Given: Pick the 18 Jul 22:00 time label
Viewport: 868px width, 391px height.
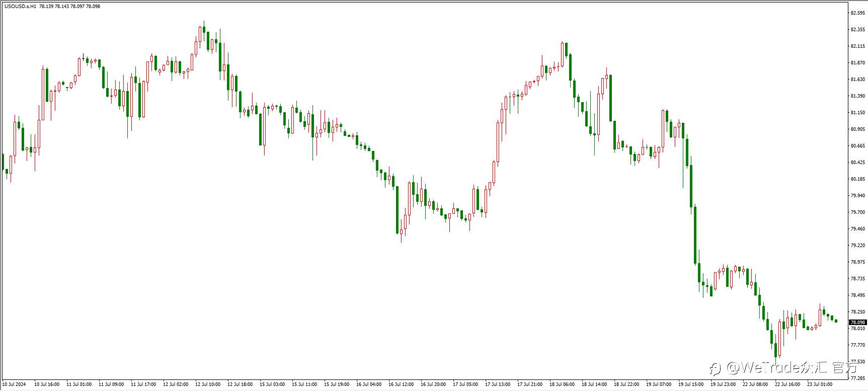Looking at the screenshot, I should coord(626,384).
